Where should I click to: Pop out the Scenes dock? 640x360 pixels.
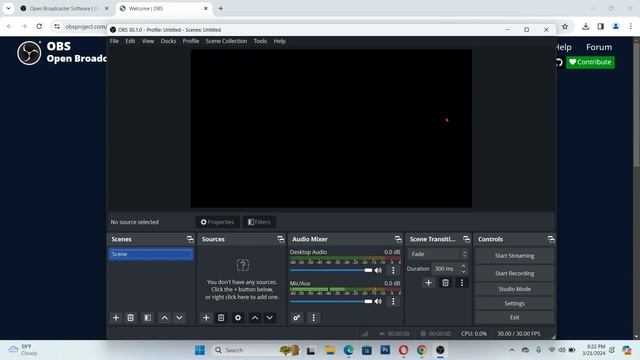(x=190, y=239)
